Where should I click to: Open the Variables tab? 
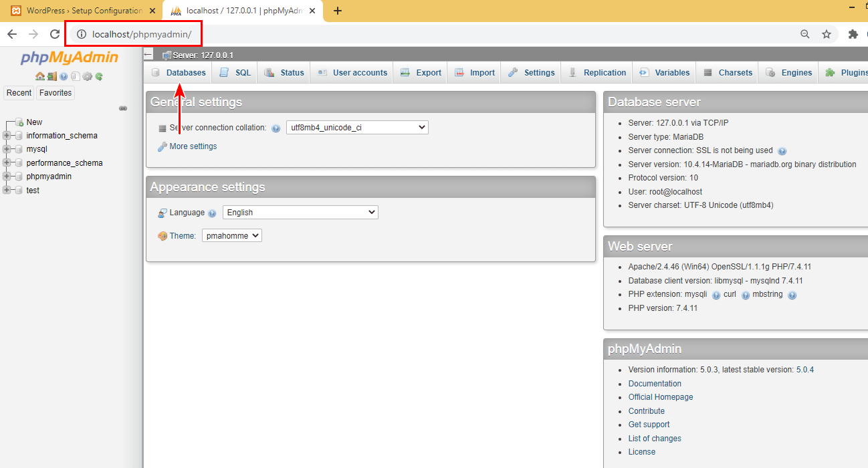pos(665,73)
